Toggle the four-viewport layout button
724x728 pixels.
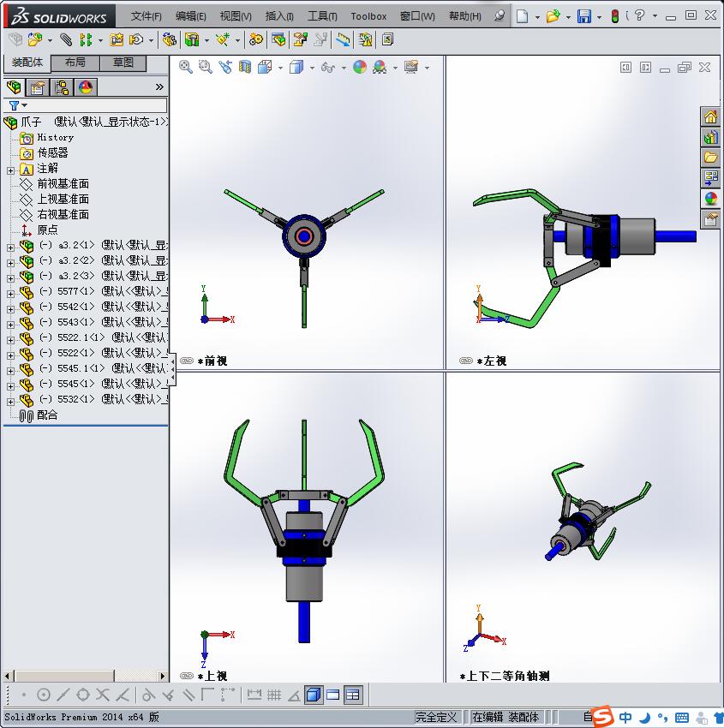tap(353, 695)
